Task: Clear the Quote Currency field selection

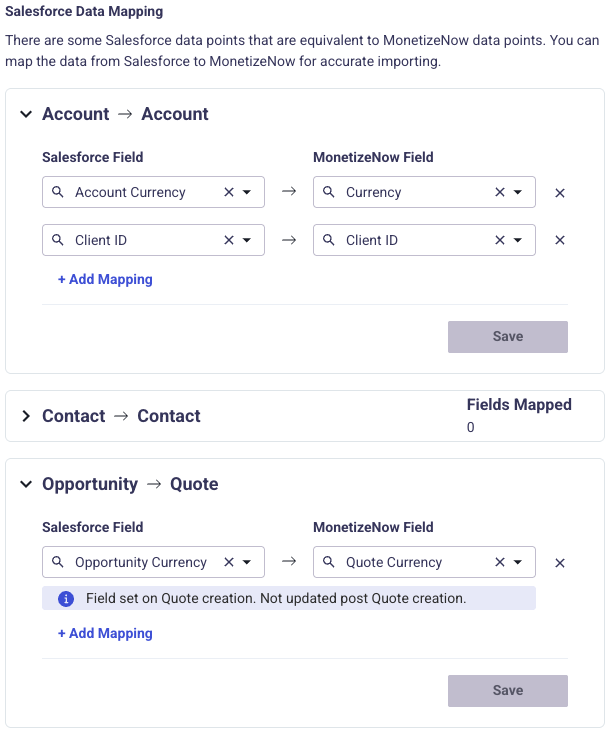Action: (x=499, y=562)
